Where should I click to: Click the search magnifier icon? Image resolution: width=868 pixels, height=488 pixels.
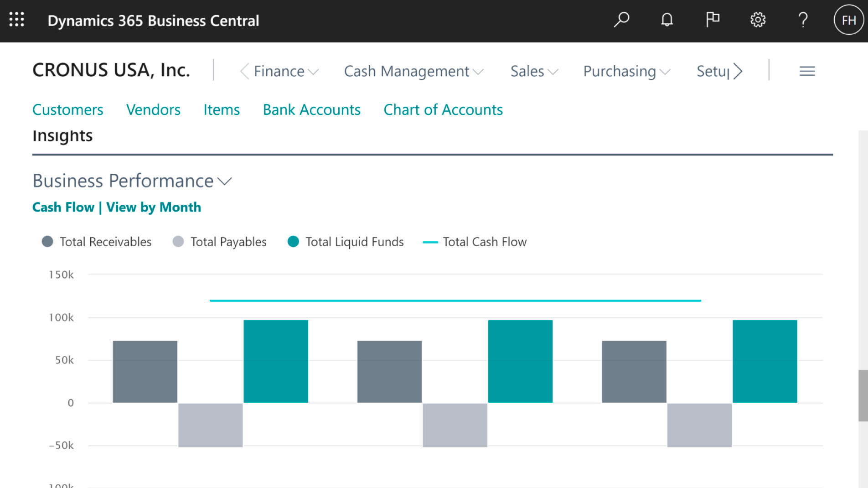click(621, 20)
